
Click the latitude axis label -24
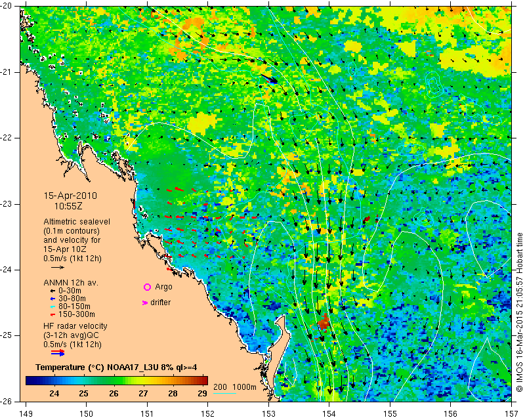click(7, 270)
